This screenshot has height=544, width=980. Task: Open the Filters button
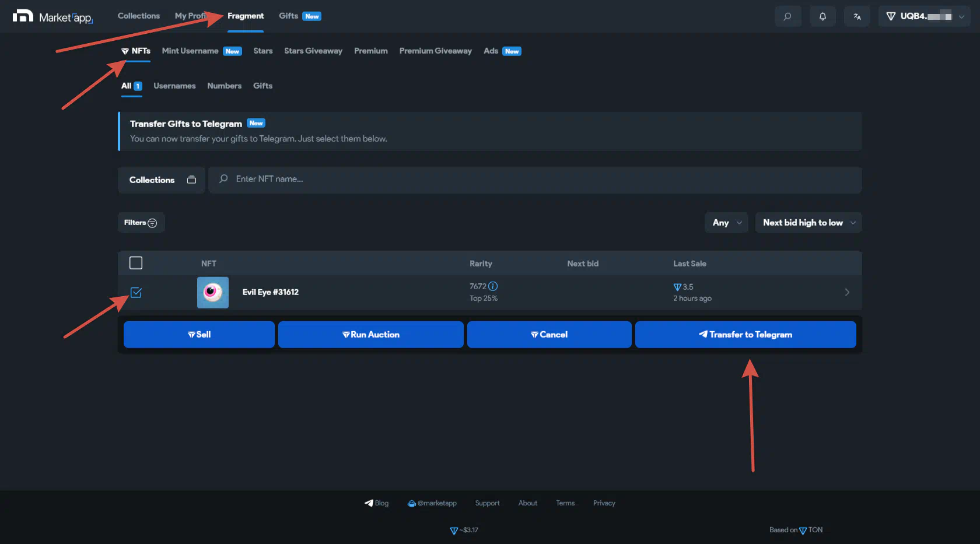141,223
